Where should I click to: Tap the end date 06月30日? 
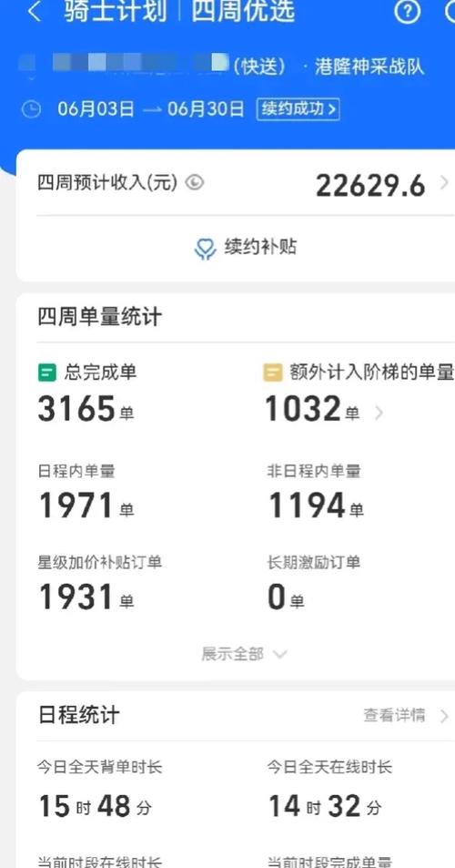click(x=206, y=109)
